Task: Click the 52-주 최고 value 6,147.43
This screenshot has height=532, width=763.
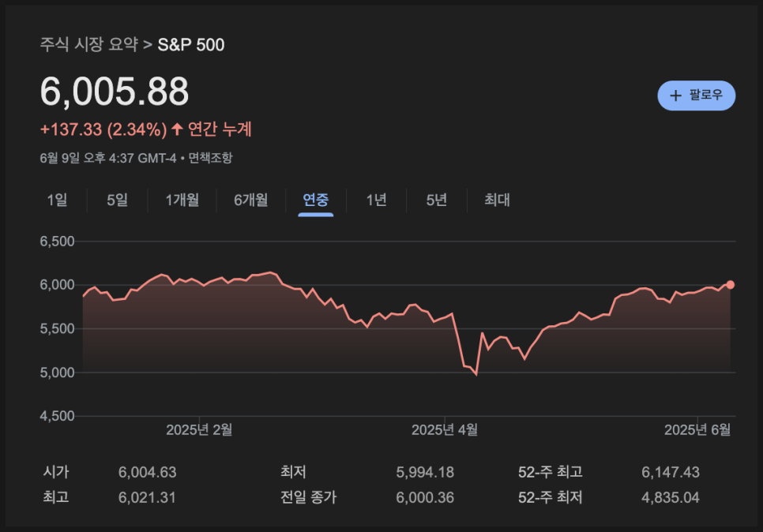Action: coord(671,472)
